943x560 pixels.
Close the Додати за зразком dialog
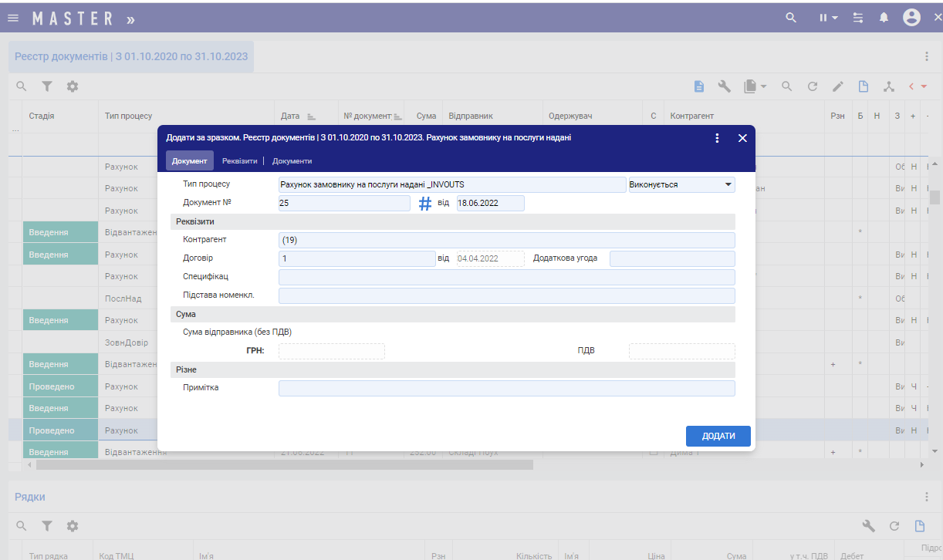click(742, 138)
